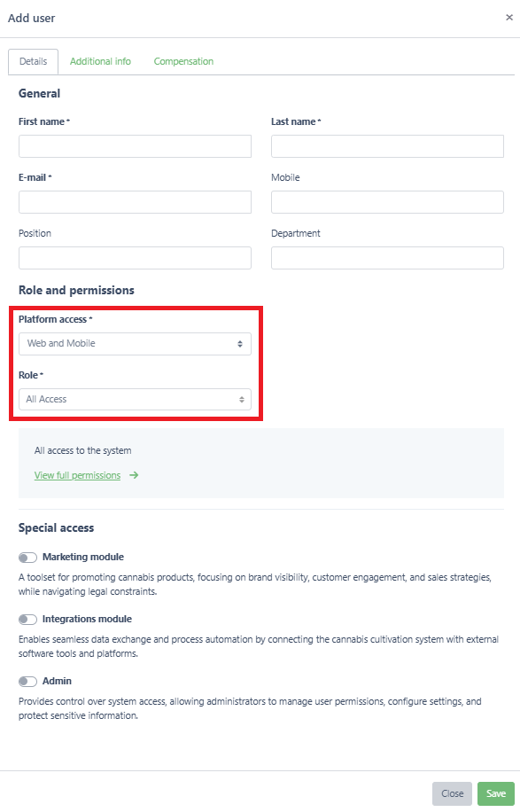Expand the Role All Access dropdown
Screen dimensions: 520x812
(135, 399)
